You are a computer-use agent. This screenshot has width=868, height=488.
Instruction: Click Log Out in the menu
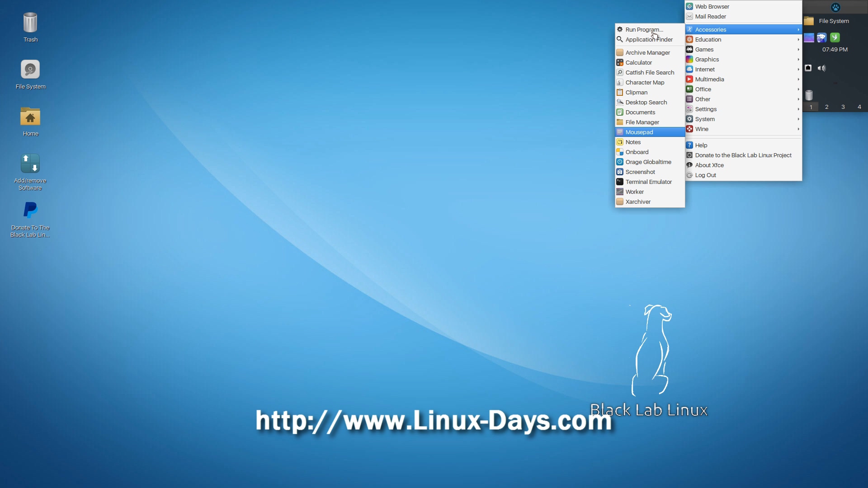coord(744,175)
